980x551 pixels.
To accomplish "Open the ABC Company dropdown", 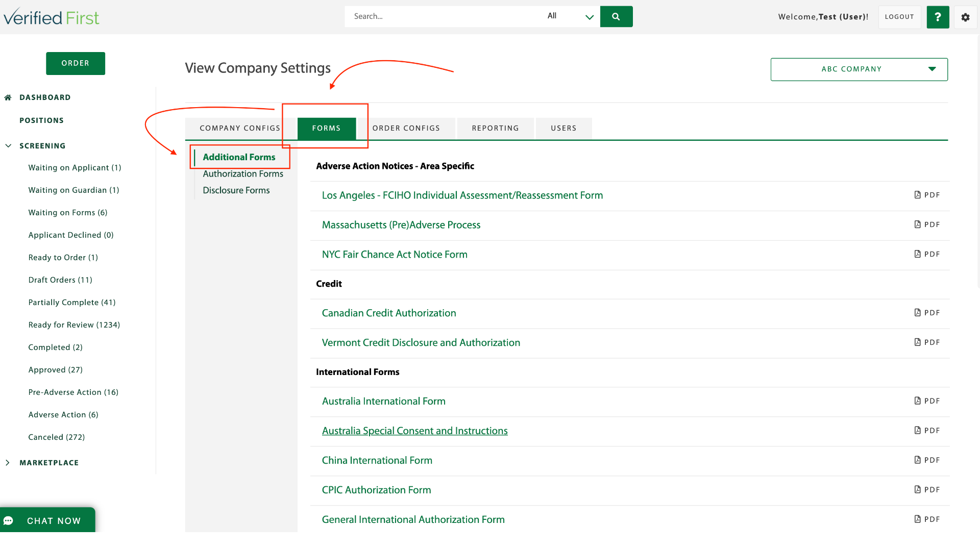I will point(859,69).
